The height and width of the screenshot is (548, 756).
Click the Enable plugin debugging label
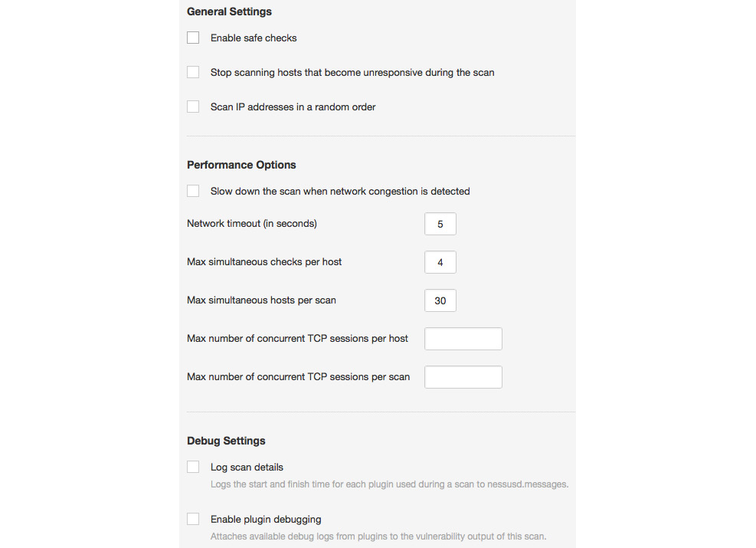point(266,520)
